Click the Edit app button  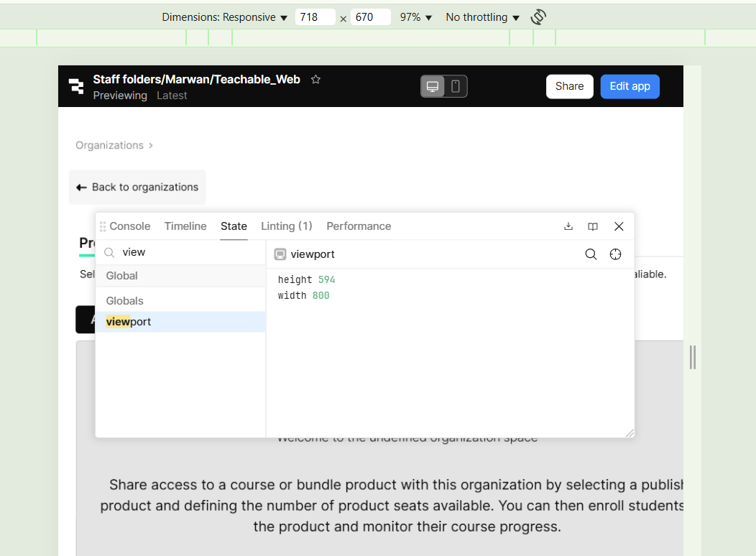tap(630, 86)
